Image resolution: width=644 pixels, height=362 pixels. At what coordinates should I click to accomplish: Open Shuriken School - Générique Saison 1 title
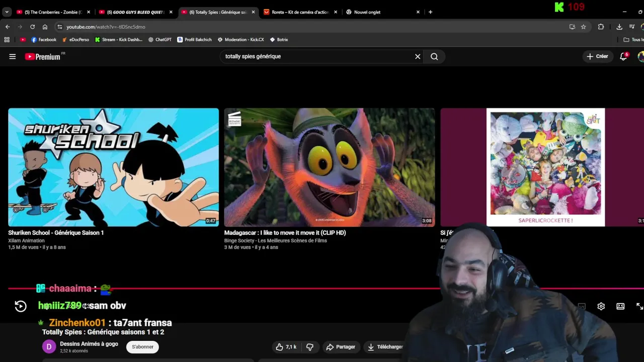tap(56, 233)
